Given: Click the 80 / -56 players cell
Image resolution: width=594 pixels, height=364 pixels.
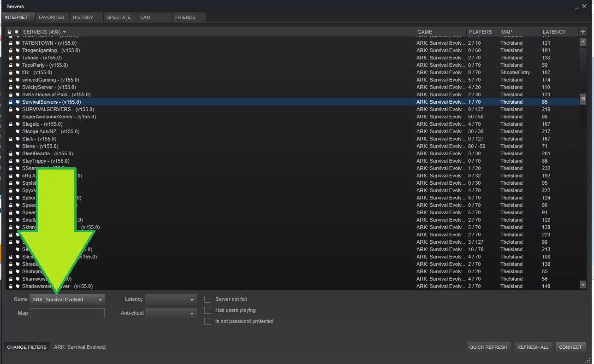Looking at the screenshot, I should tap(476, 146).
